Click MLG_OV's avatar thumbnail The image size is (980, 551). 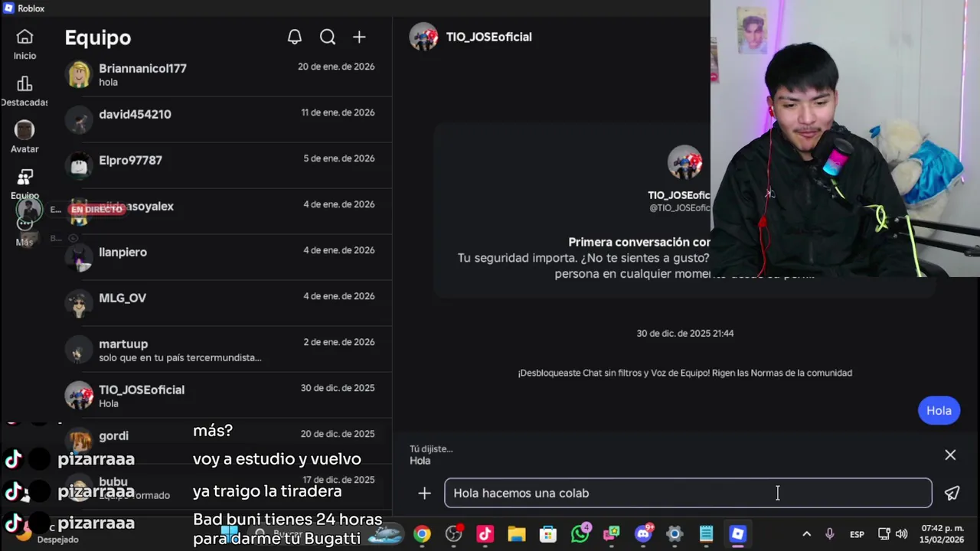(x=79, y=303)
